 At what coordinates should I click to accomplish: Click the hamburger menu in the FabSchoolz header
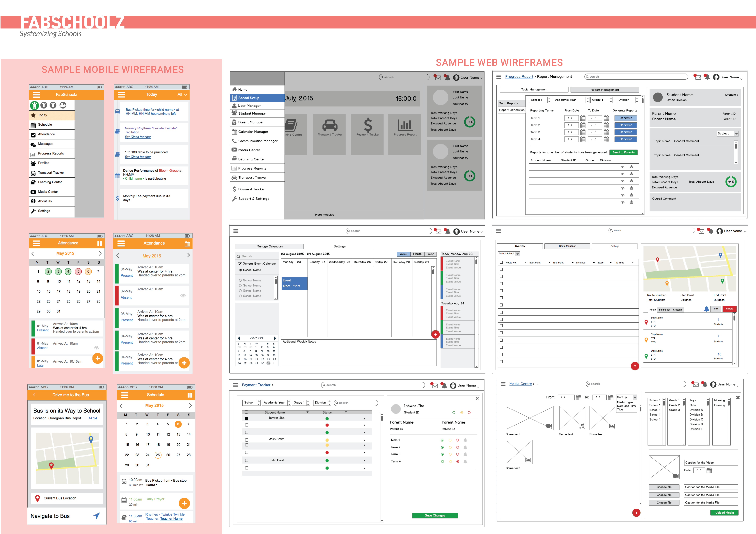coord(37,95)
